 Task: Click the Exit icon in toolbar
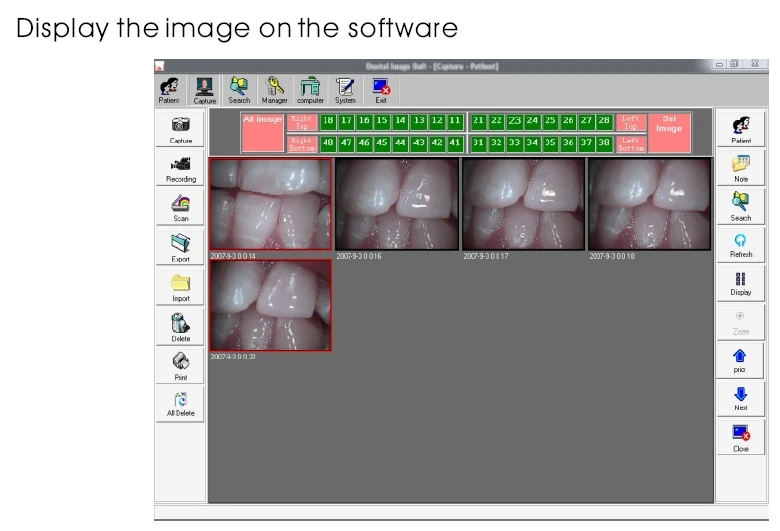click(x=381, y=90)
